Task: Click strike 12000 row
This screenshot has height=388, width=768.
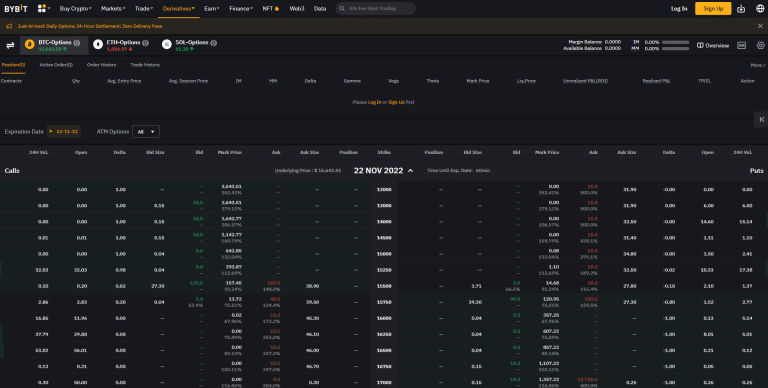Action: tap(384, 189)
